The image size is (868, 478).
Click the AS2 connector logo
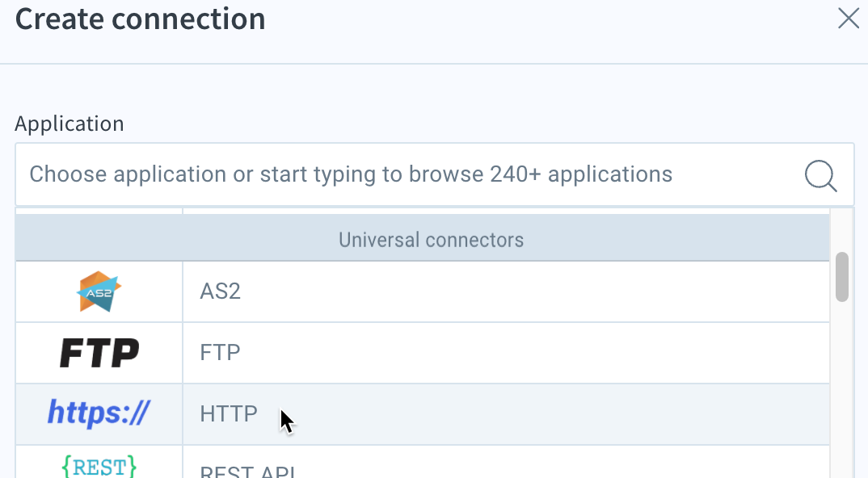(99, 291)
